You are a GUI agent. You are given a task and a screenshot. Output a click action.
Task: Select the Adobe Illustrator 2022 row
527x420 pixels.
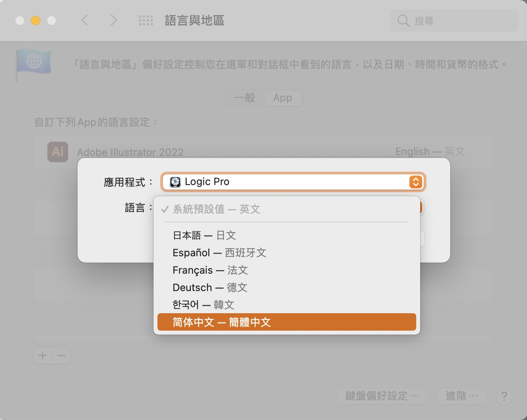[263, 152]
